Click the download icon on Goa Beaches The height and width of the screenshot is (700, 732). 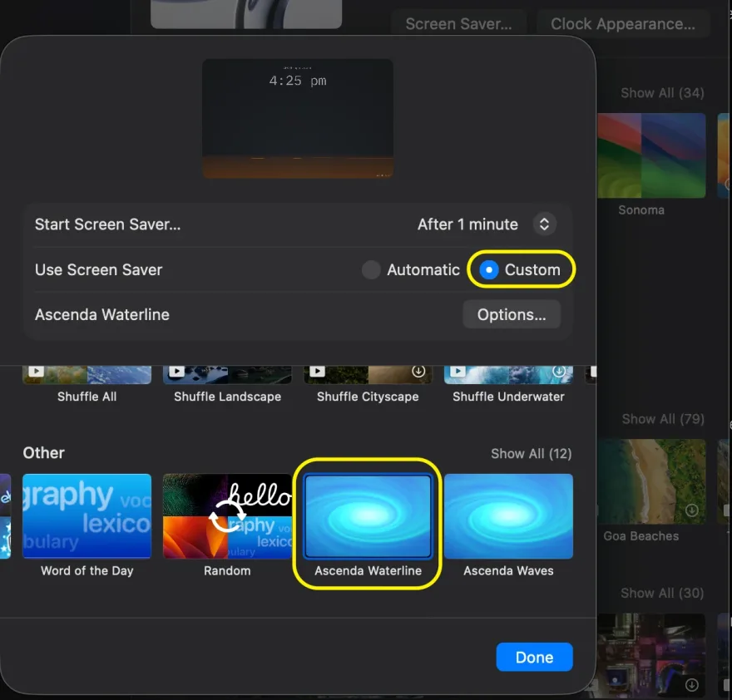pyautogui.click(x=692, y=510)
